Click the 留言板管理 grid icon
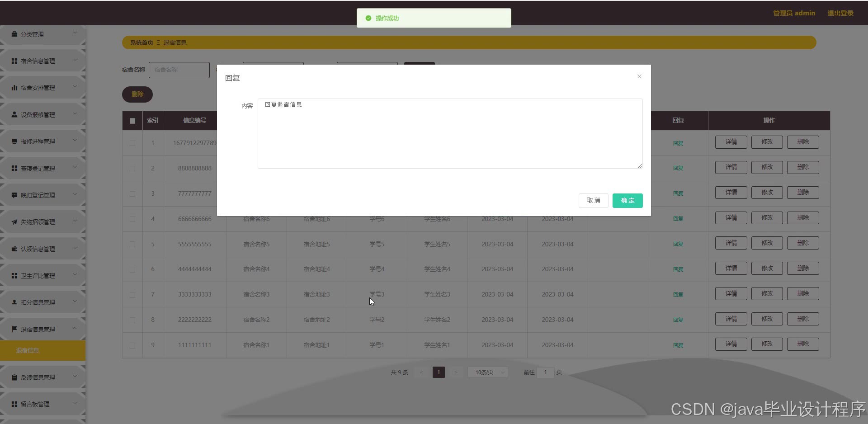Viewport: 868px width, 424px height. point(14,404)
